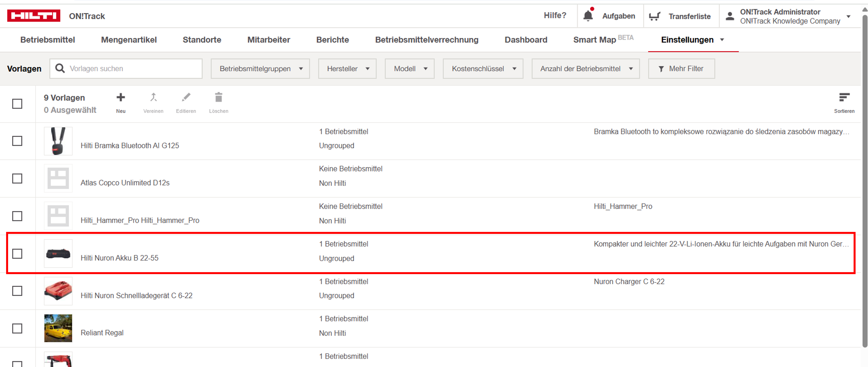Click 'Hilti_Hammer_Pro' description text
The width and height of the screenshot is (868, 367).
pyautogui.click(x=623, y=206)
